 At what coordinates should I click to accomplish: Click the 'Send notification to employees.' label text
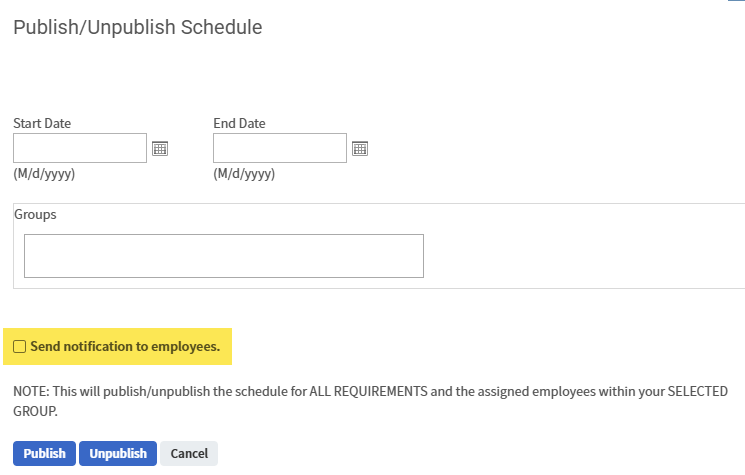point(125,347)
